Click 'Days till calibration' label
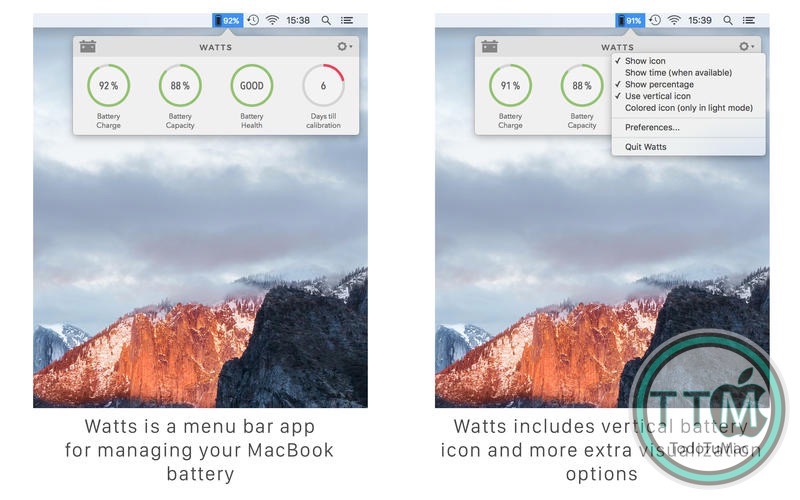 pos(323,120)
